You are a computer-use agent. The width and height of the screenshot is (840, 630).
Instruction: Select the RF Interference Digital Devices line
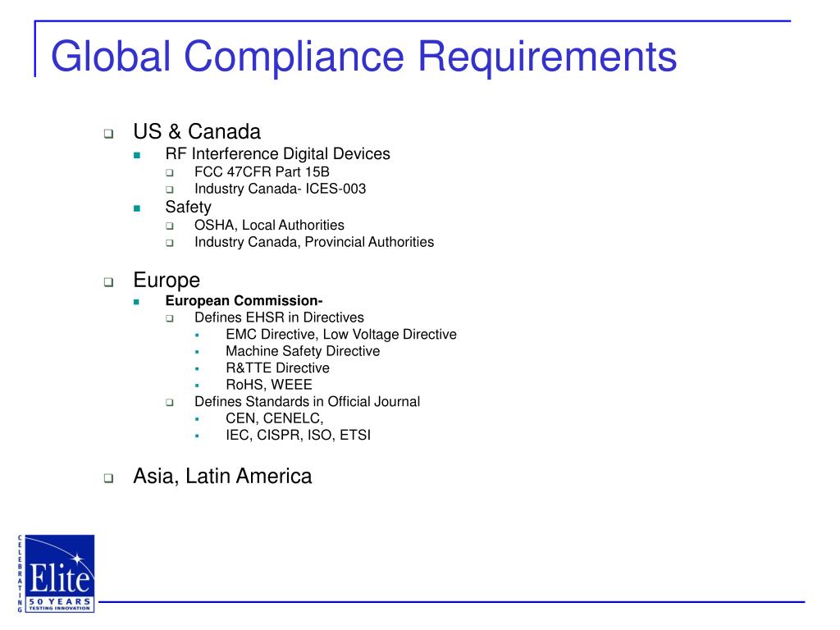[277, 153]
